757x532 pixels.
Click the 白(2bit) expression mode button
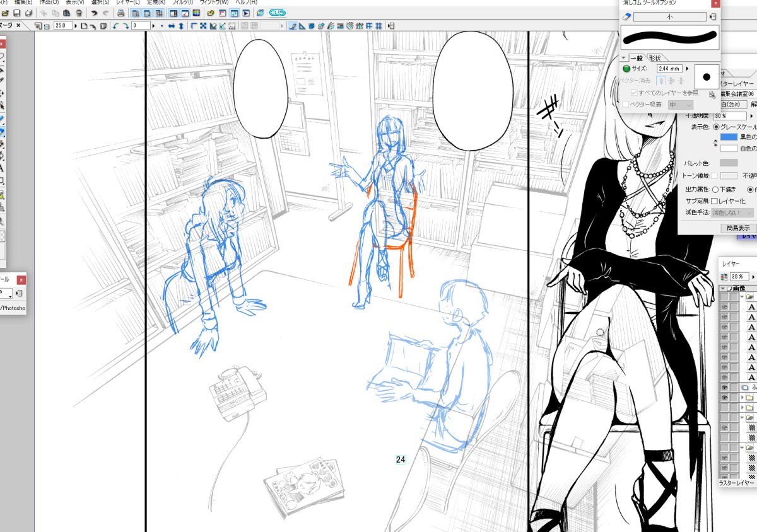pyautogui.click(x=735, y=104)
